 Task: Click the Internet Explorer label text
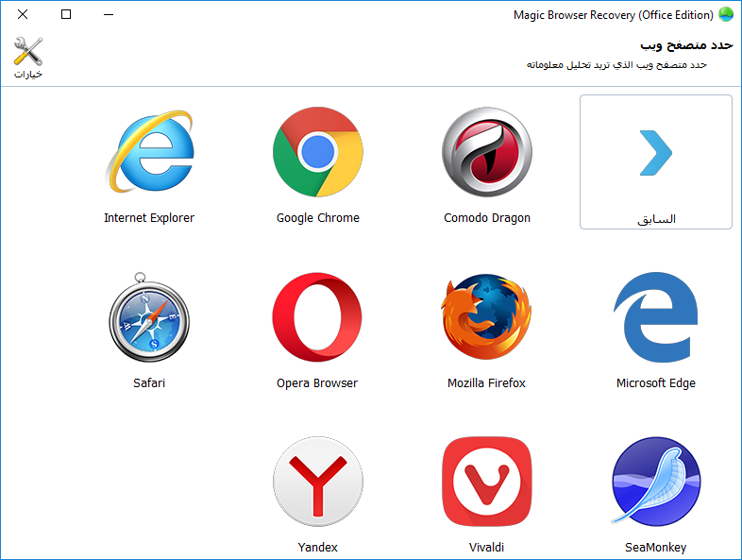(149, 218)
